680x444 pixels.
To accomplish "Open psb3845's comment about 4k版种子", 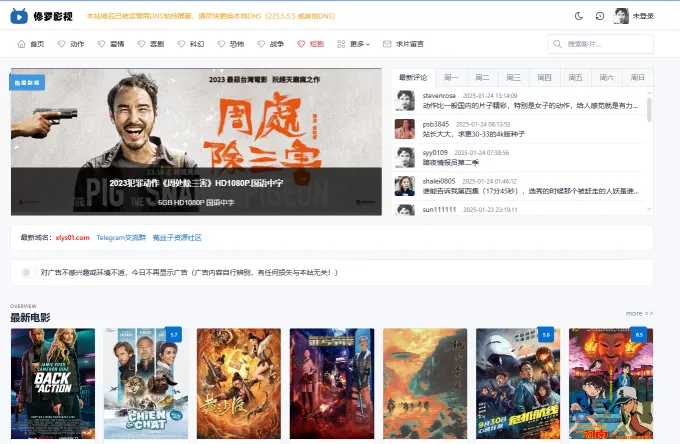I will 474,134.
